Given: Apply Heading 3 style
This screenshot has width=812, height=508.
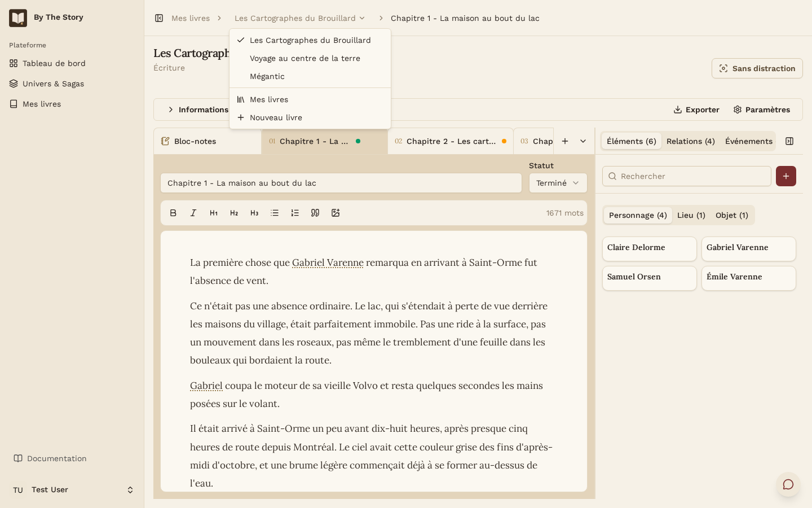Looking at the screenshot, I should click(254, 213).
